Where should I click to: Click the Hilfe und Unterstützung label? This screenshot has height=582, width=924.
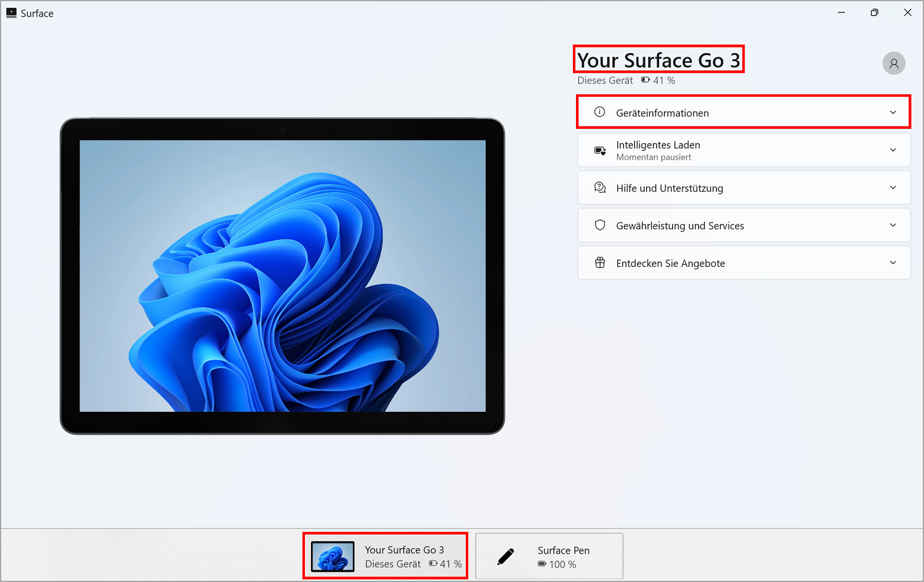670,188
